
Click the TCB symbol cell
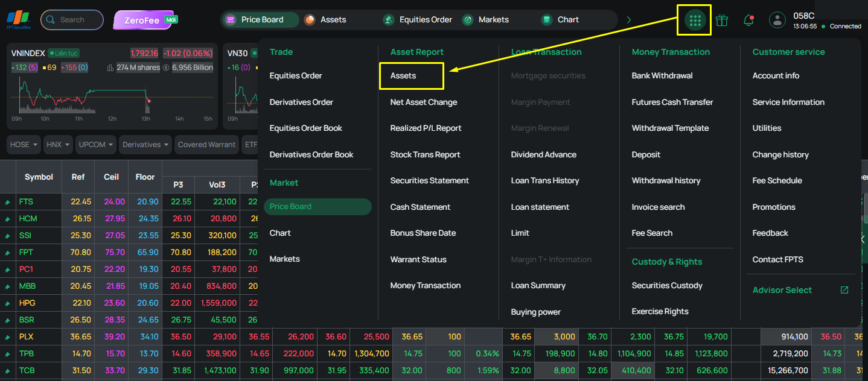[x=39, y=371]
